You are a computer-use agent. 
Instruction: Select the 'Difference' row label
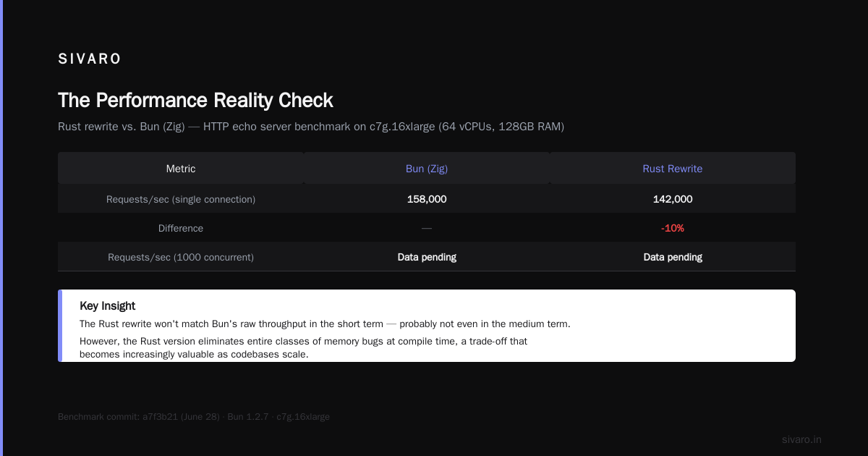pos(181,228)
